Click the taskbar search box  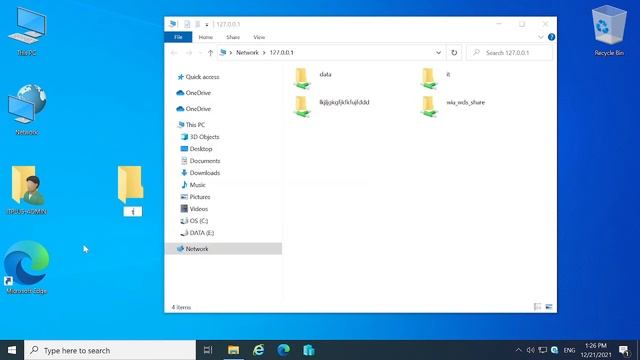(110, 350)
